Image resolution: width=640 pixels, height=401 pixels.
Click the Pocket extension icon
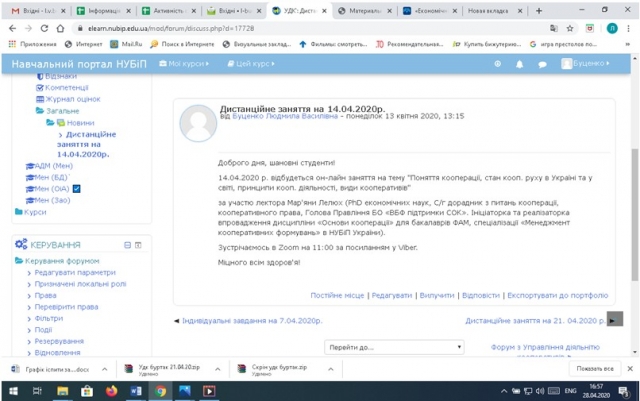pos(590,28)
